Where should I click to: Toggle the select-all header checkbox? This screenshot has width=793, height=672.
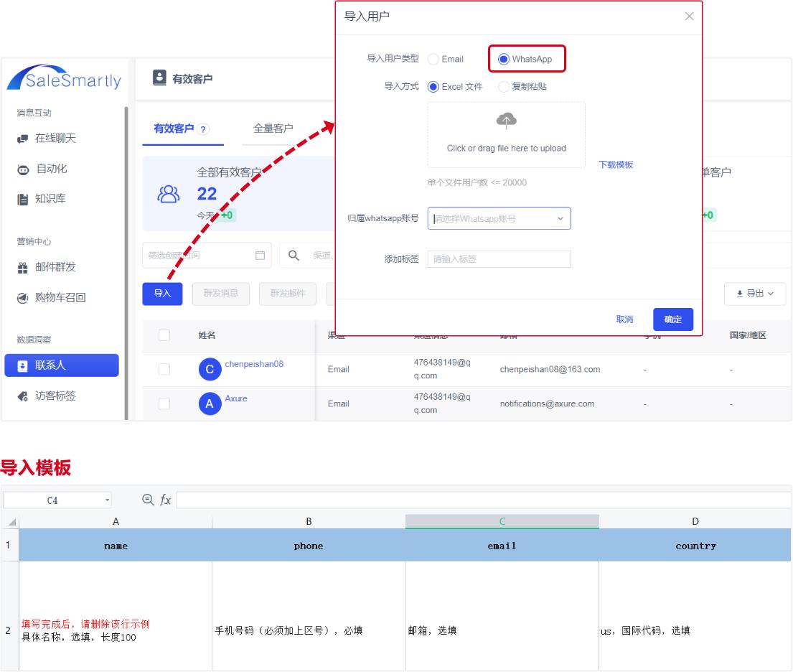click(x=164, y=335)
